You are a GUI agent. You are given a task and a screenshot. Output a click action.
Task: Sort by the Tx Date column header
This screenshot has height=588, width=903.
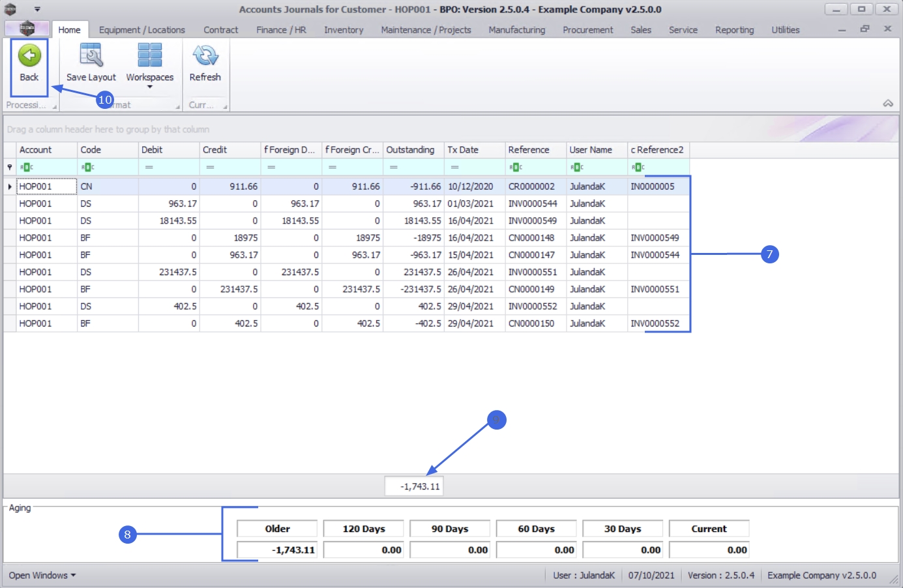(463, 150)
